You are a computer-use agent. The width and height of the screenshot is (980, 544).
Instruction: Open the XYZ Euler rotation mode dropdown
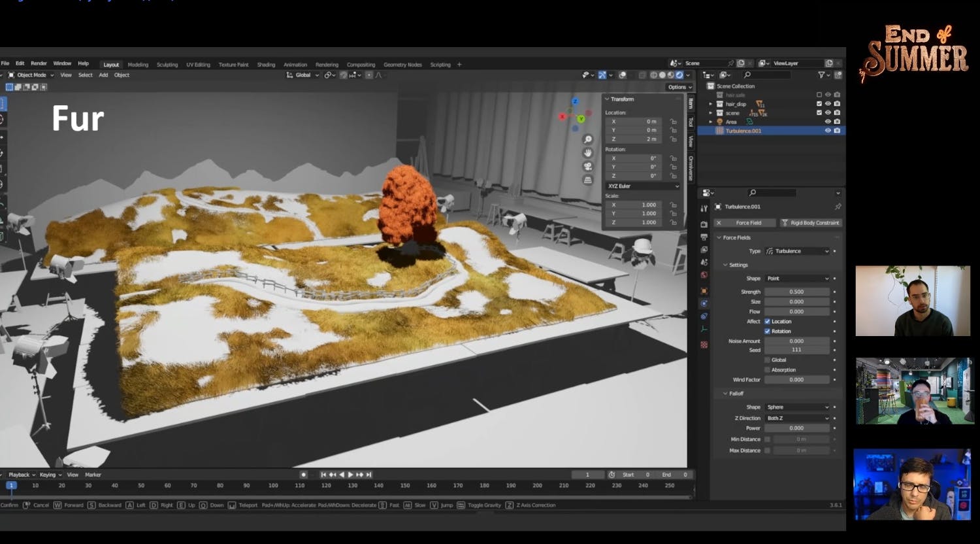643,186
